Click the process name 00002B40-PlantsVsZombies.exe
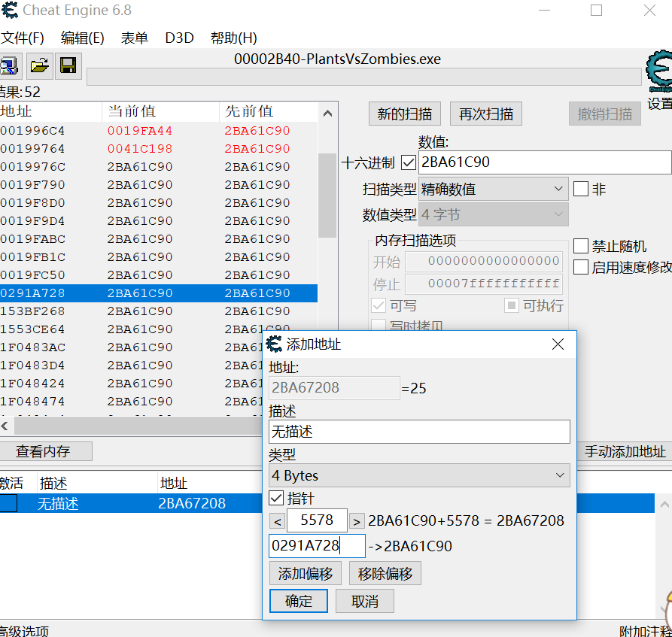Image resolution: width=672 pixels, height=637 pixels. (337, 59)
